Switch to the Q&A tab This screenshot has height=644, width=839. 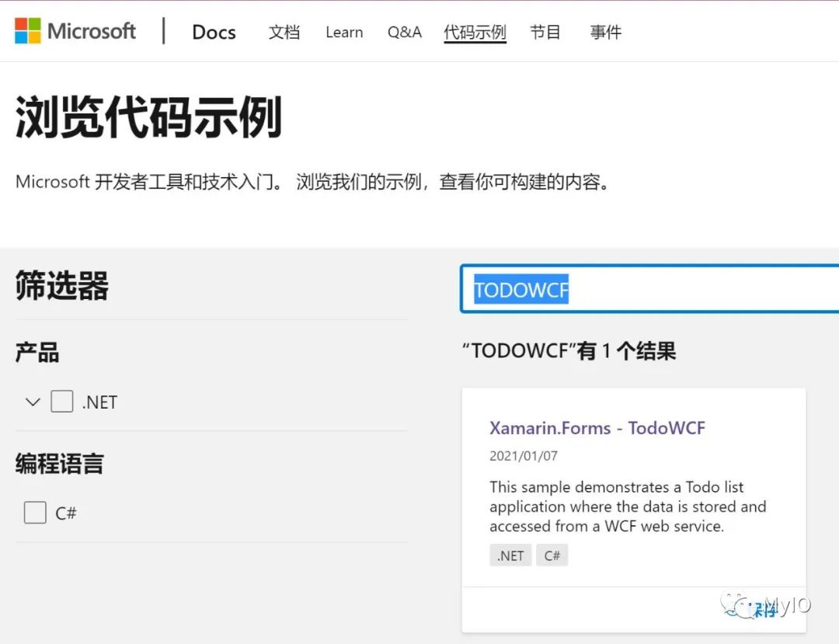click(x=405, y=32)
